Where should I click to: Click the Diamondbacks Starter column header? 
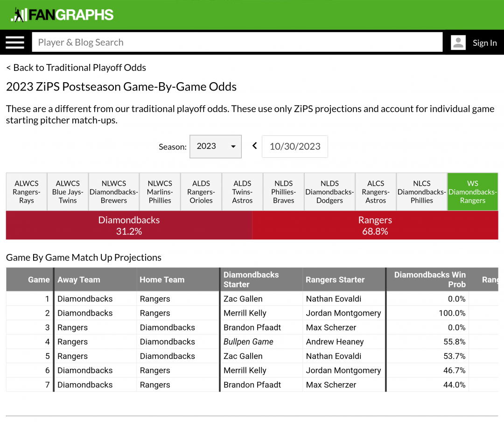(x=261, y=280)
